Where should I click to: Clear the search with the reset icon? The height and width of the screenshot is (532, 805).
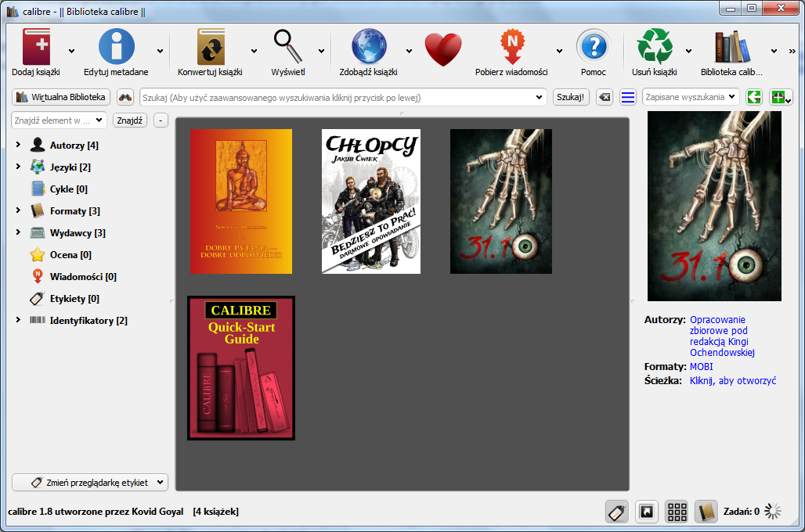[x=605, y=97]
